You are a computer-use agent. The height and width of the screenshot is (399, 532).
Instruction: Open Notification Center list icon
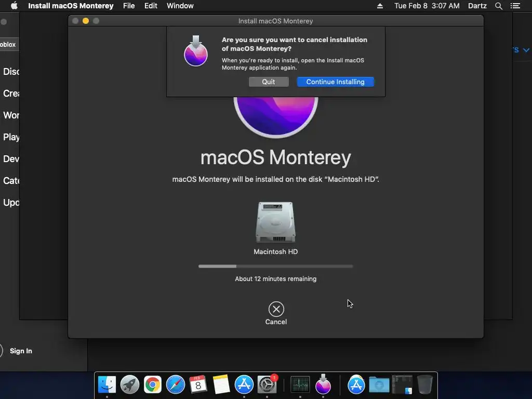[x=515, y=6]
